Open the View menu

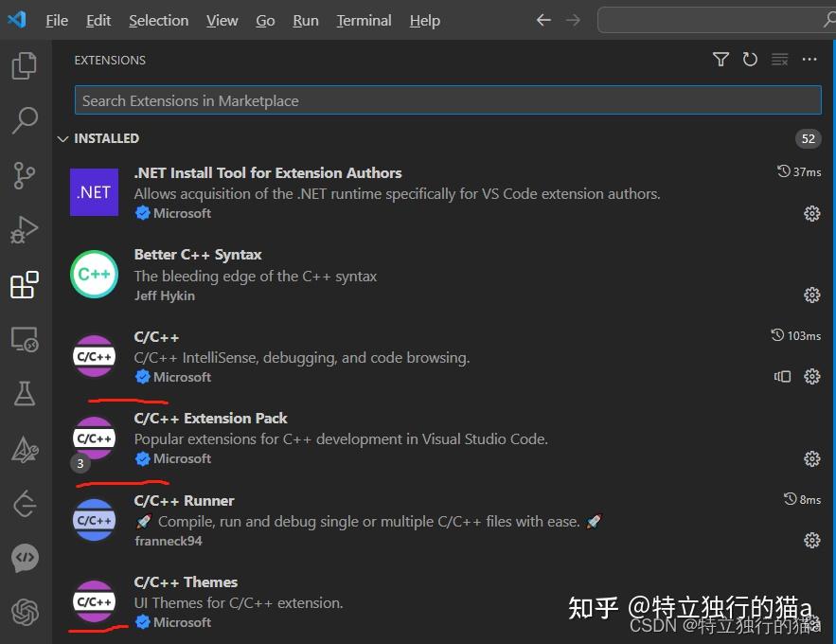[222, 21]
